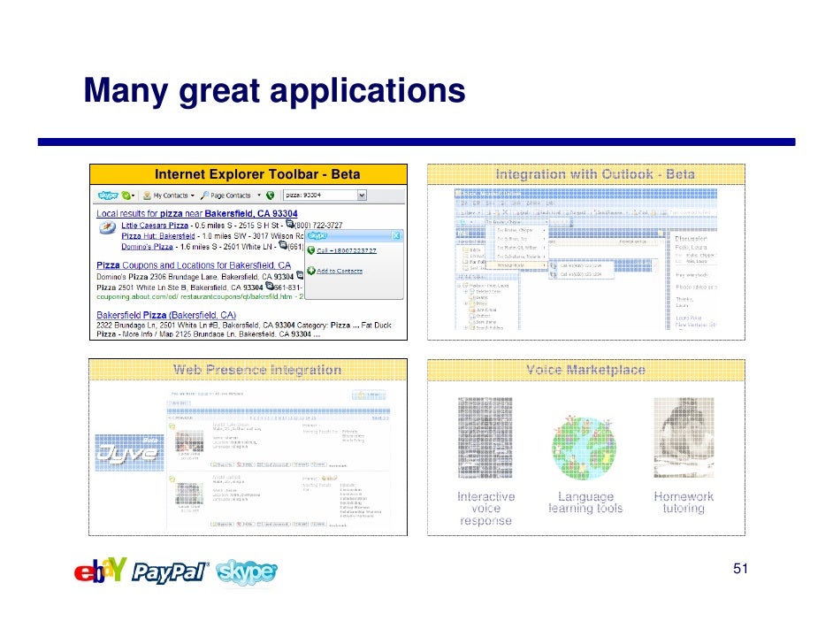Click the Interactive voice response image

[x=485, y=438]
